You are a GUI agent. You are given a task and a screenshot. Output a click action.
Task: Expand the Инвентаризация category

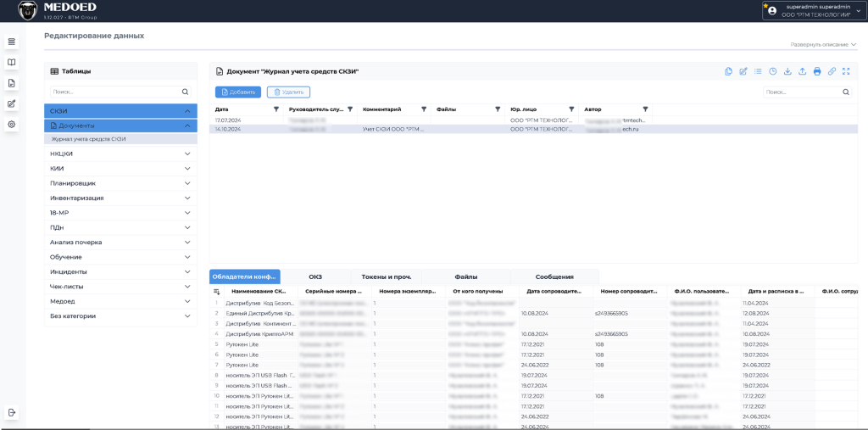[x=120, y=198]
